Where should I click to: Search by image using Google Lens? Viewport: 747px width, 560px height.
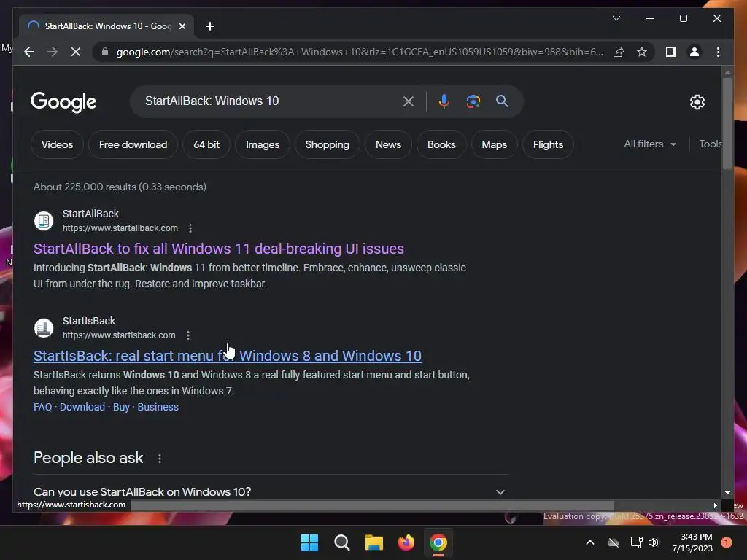473,101
